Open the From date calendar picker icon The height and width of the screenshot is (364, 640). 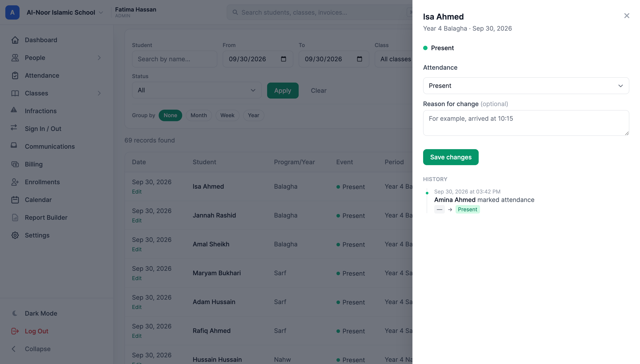pyautogui.click(x=283, y=59)
